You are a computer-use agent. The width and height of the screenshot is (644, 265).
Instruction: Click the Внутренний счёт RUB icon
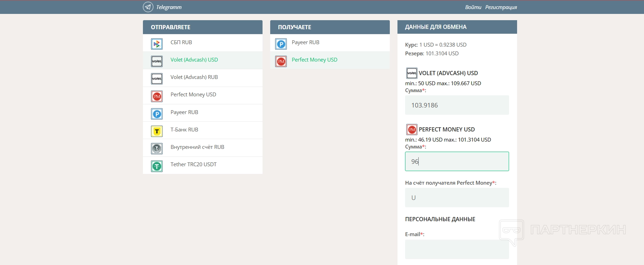157,148
